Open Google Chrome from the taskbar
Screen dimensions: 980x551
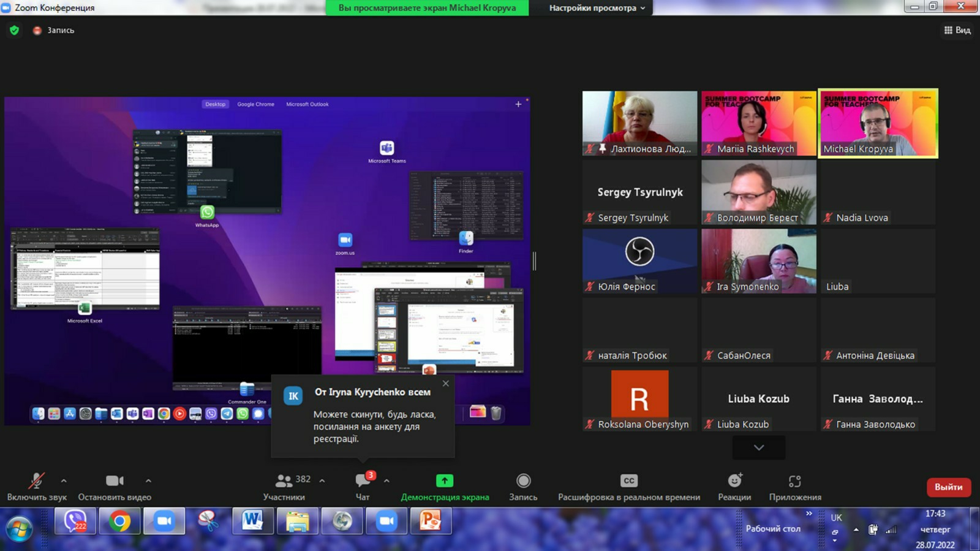click(x=119, y=522)
